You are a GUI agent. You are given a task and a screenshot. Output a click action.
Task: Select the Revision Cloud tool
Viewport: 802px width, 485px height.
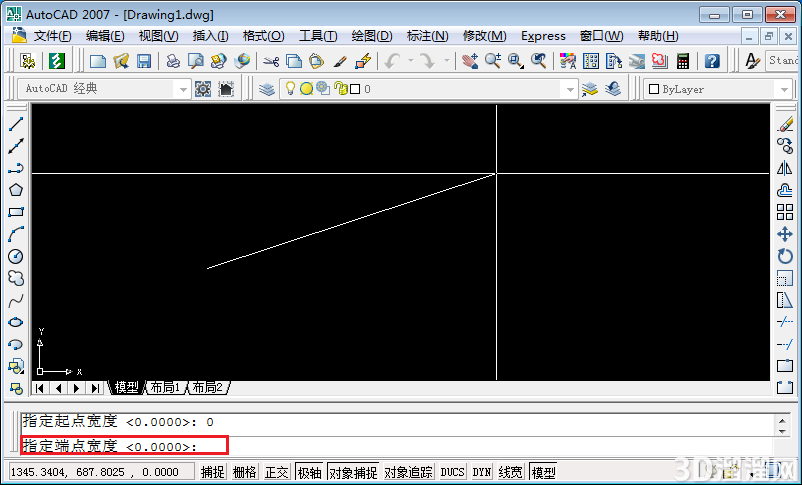tap(16, 278)
